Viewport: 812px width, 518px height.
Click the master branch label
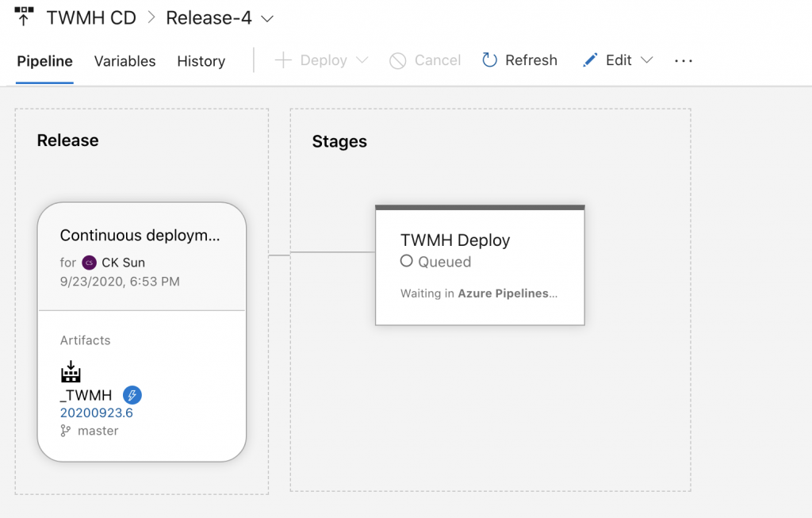98,431
